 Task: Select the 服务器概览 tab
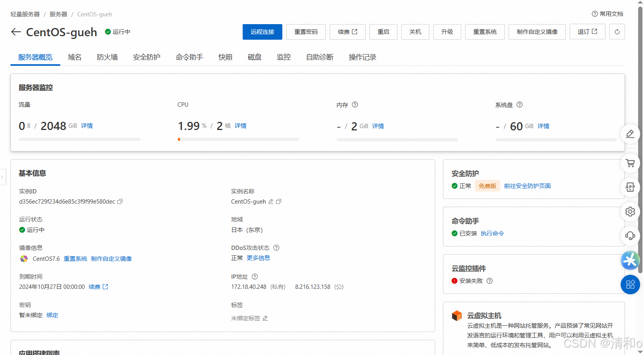tap(35, 57)
